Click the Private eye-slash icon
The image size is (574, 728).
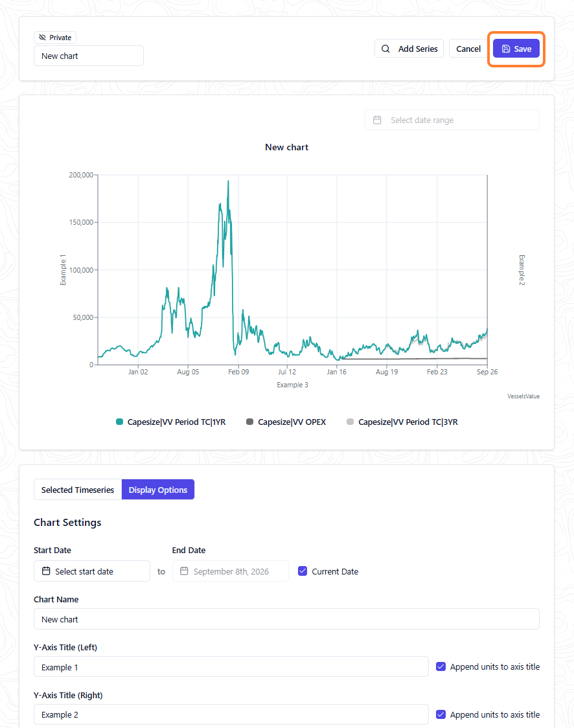(x=42, y=38)
